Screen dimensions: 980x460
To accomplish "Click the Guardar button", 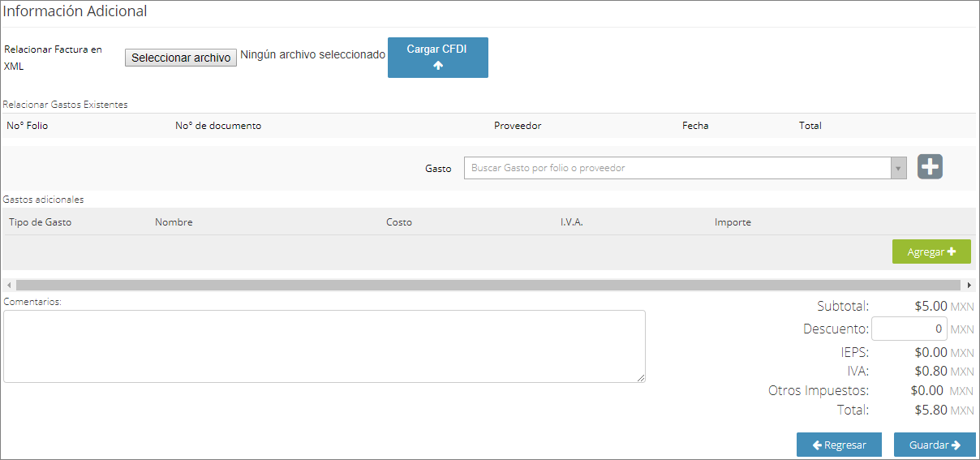I will [935, 445].
